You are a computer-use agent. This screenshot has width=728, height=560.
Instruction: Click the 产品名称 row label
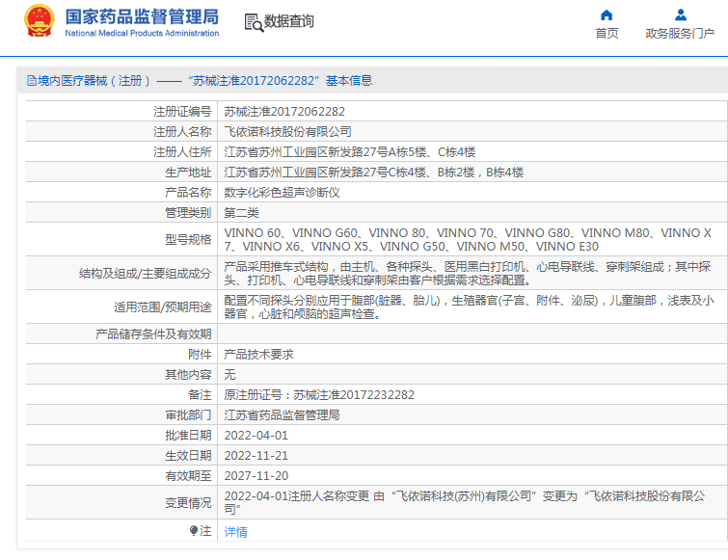click(x=188, y=193)
